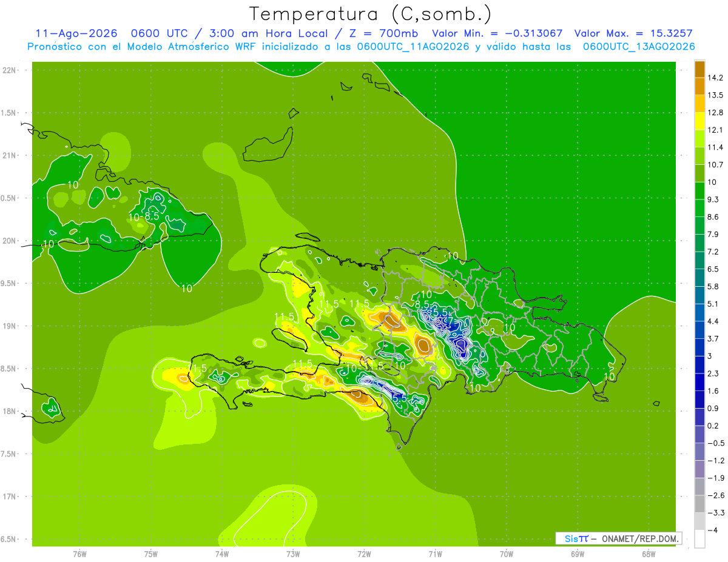Click the '0600UTC_13AGO2026' valid-until timestamp

639,47
